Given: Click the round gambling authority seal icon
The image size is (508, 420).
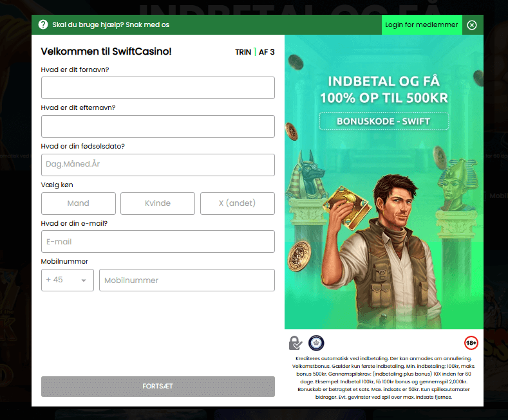Looking at the screenshot, I should point(316,343).
